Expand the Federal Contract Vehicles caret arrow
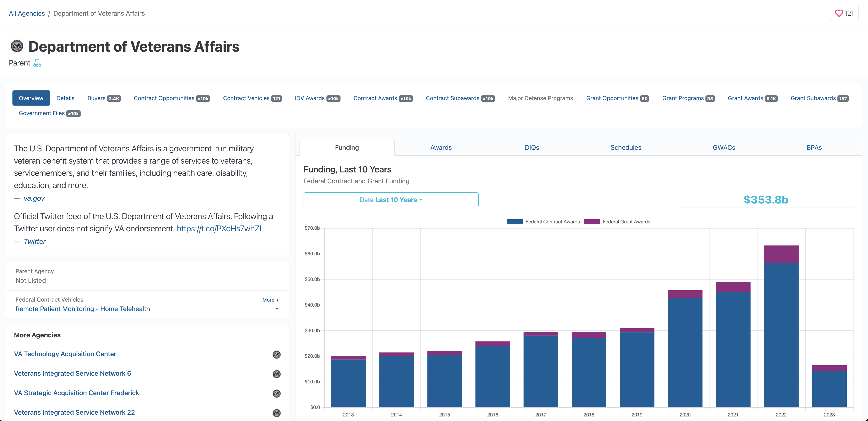This screenshot has height=421, width=868. pos(277,309)
